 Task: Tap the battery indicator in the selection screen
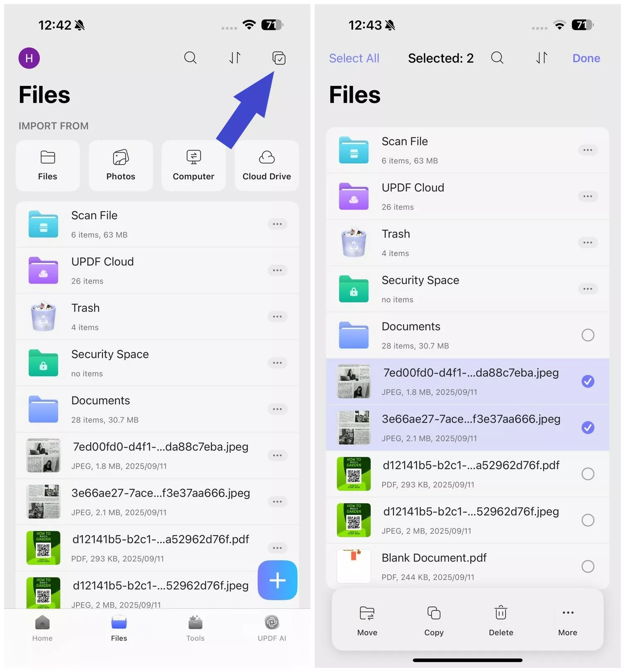(x=583, y=25)
